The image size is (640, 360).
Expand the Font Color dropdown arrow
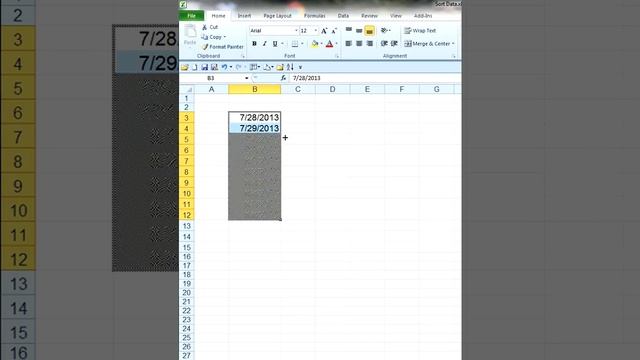point(337,44)
